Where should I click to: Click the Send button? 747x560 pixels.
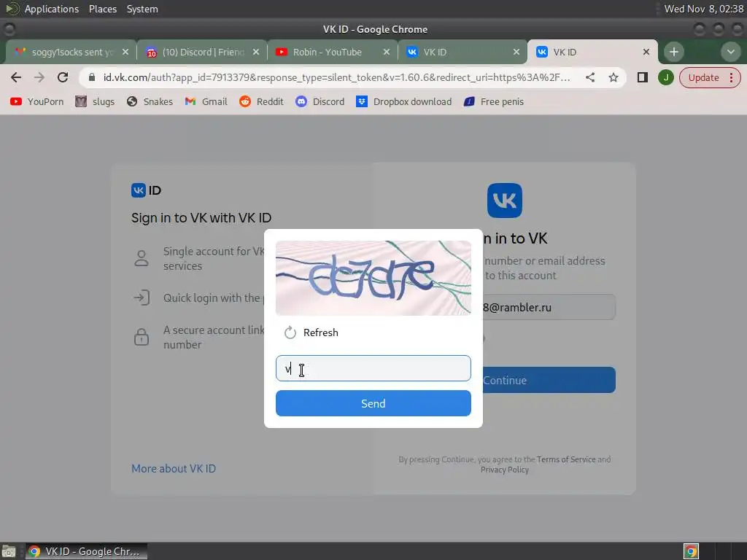pos(373,403)
